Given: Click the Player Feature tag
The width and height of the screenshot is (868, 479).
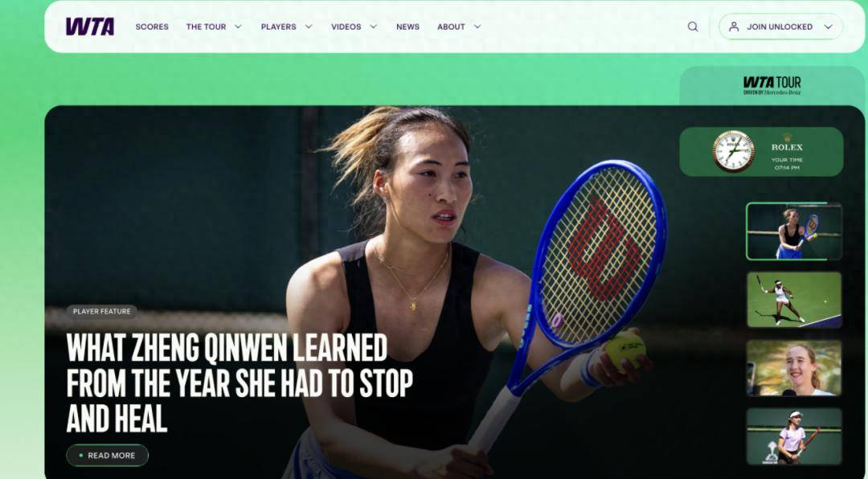Looking at the screenshot, I should (x=102, y=311).
